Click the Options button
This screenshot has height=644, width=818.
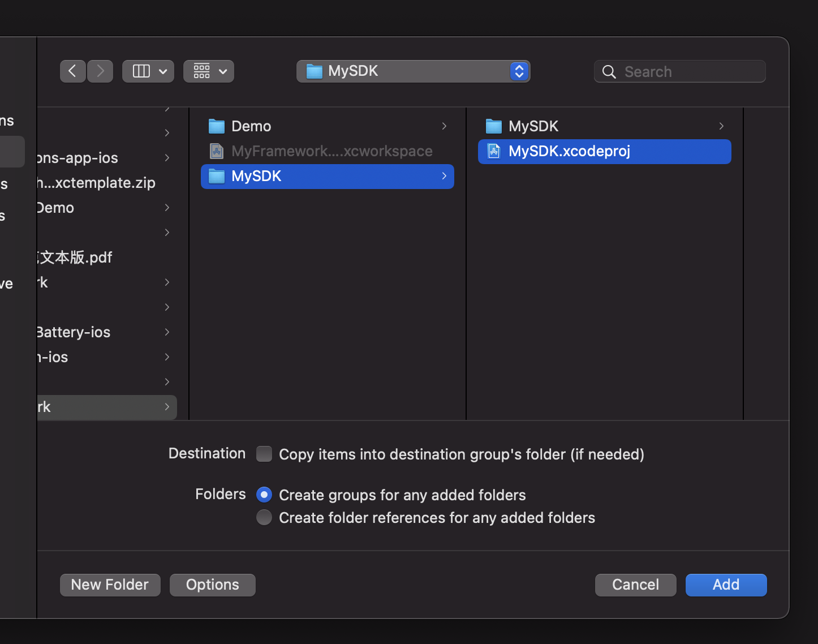pos(213,585)
